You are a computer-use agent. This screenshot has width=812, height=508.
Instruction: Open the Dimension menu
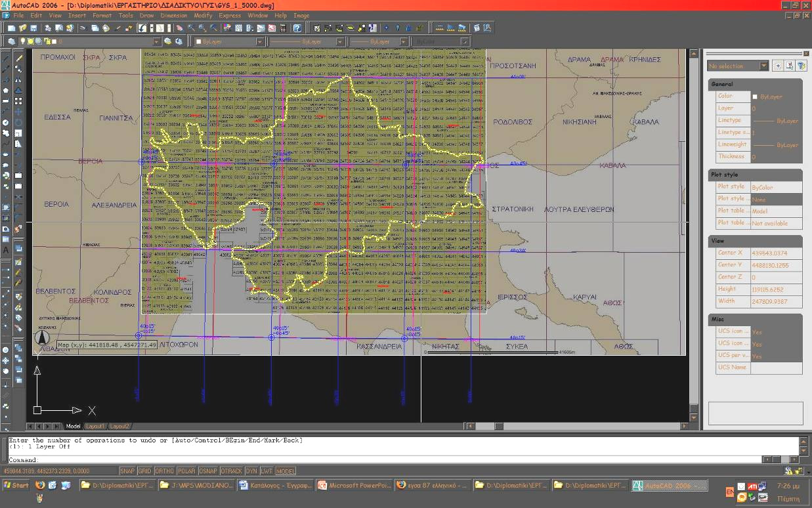tap(173, 15)
